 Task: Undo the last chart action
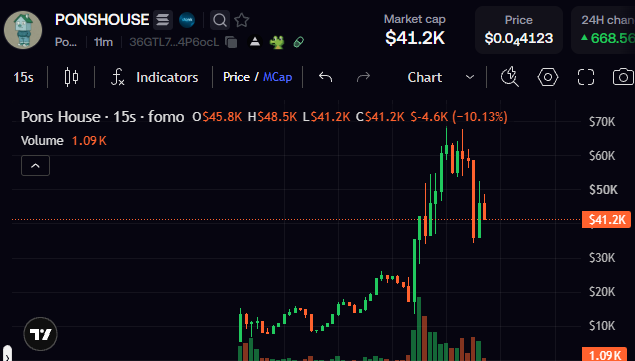(325, 77)
